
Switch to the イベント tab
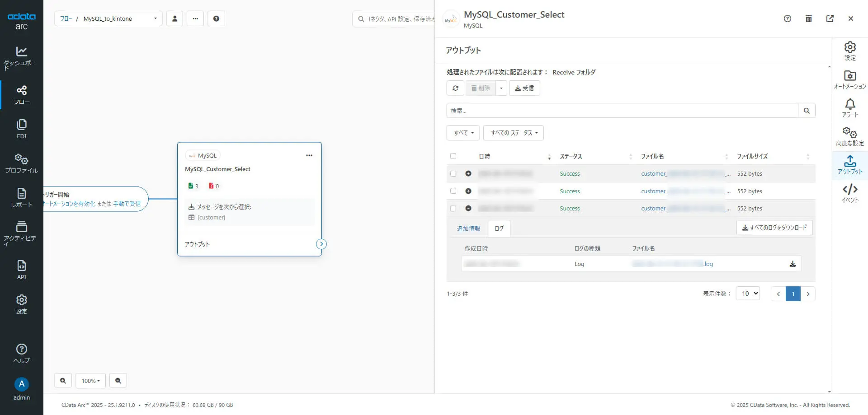click(850, 193)
